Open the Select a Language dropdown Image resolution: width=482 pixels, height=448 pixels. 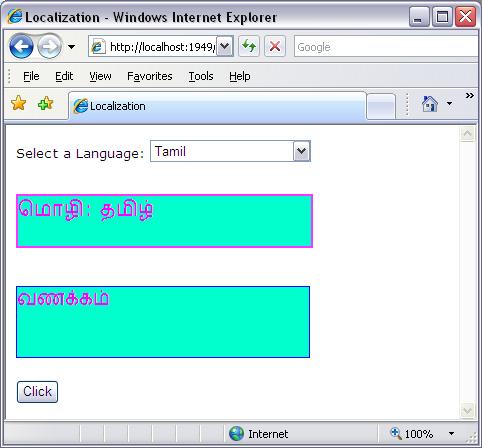point(230,151)
